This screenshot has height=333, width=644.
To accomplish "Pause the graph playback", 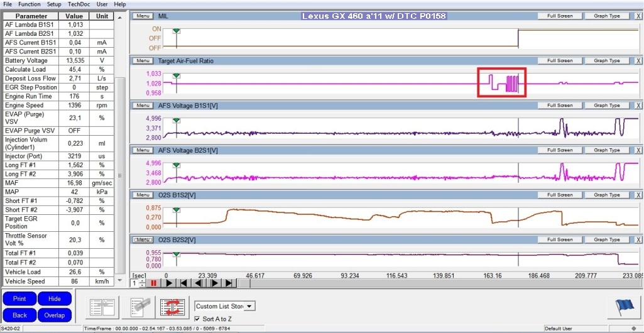I will click(x=153, y=283).
